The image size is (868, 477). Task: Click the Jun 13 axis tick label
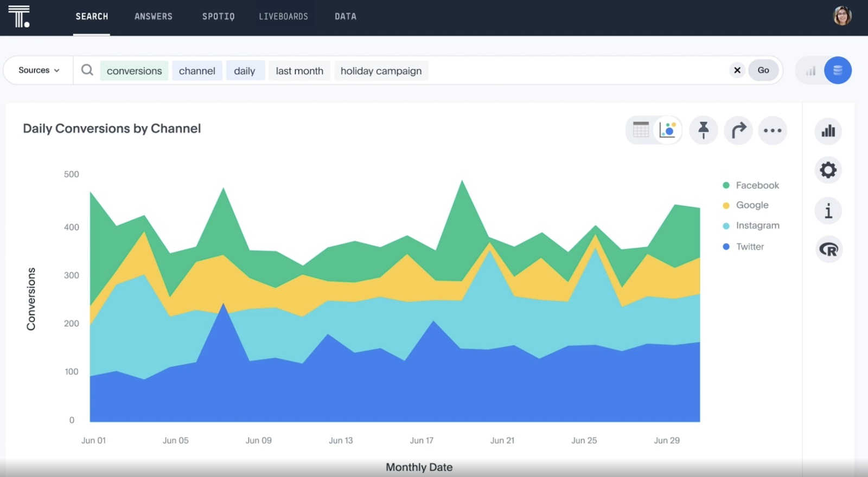341,441
